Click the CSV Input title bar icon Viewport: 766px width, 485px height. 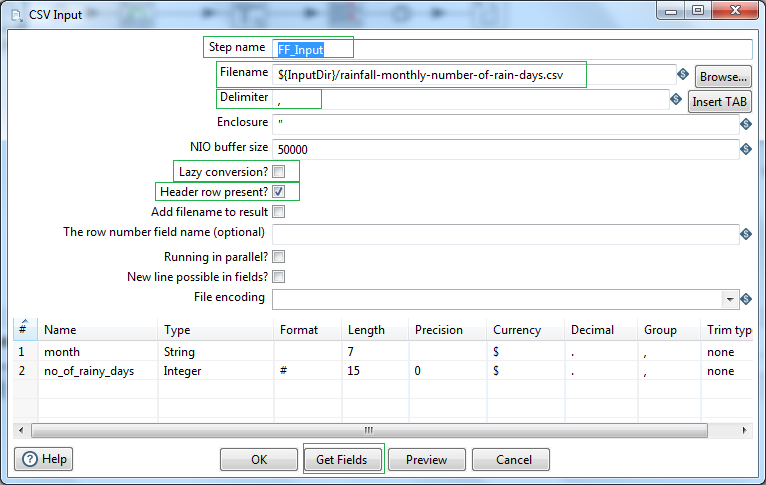coord(17,16)
